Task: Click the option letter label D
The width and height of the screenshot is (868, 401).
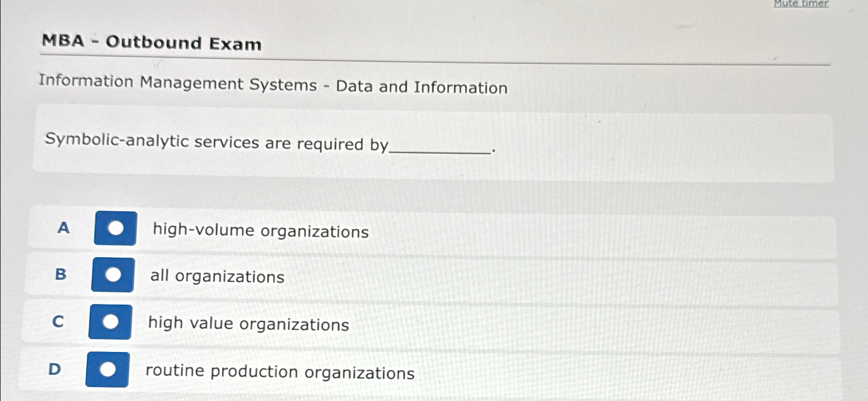Action: point(55,370)
